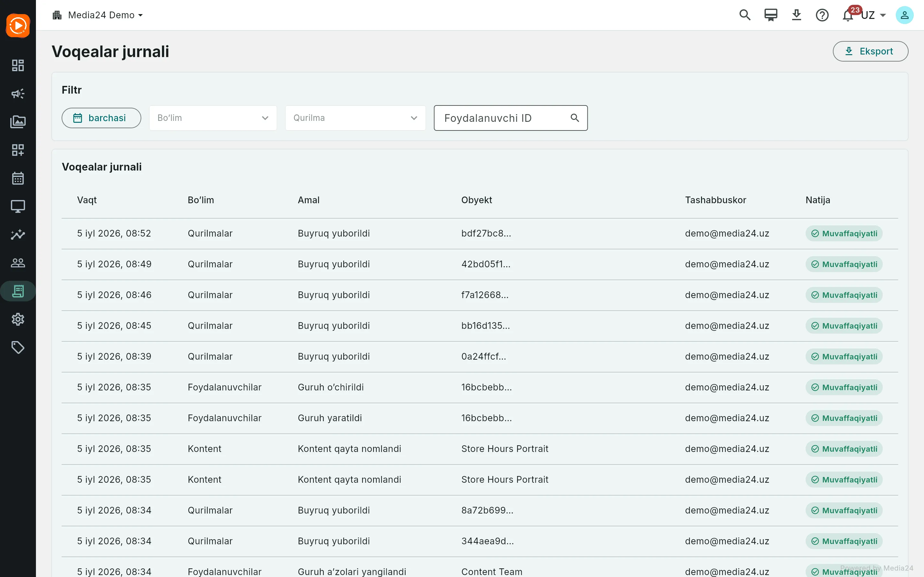The image size is (924, 577).
Task: Open the campaigns megaphone icon
Action: 18,94
